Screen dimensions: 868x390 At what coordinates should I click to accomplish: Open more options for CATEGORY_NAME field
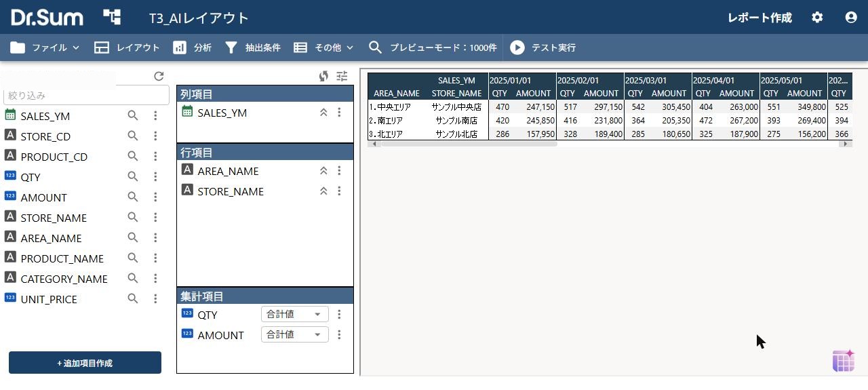[x=155, y=279]
